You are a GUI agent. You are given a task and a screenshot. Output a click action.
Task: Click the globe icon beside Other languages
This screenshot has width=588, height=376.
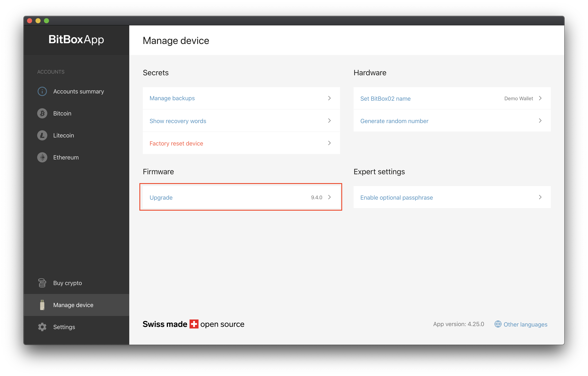pos(498,324)
